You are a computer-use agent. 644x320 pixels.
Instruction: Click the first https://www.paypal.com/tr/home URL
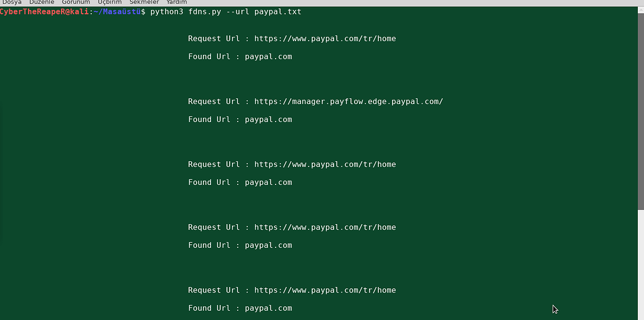(x=325, y=39)
